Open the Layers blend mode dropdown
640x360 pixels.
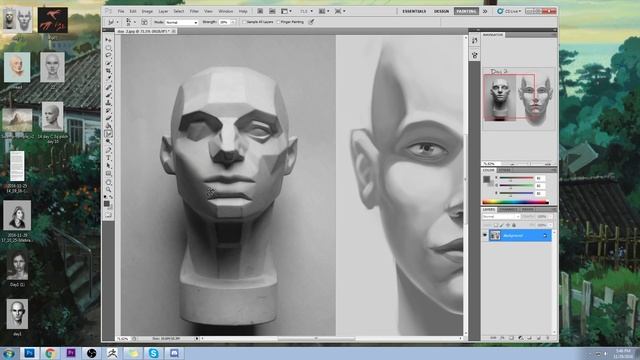tap(501, 217)
